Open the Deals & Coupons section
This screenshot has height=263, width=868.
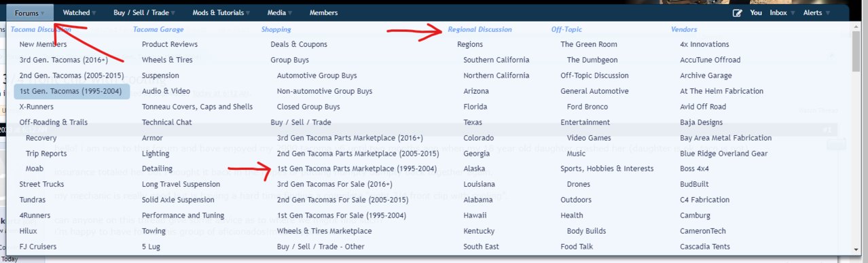point(299,44)
